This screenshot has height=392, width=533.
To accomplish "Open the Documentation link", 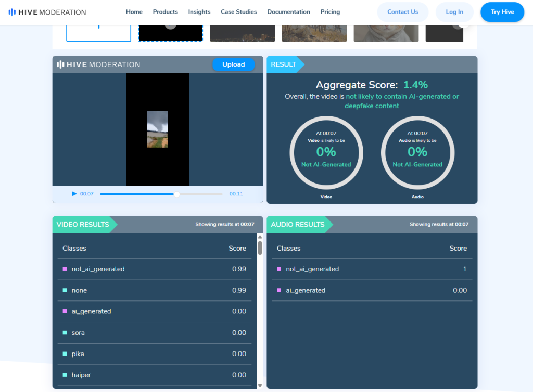I will (288, 12).
